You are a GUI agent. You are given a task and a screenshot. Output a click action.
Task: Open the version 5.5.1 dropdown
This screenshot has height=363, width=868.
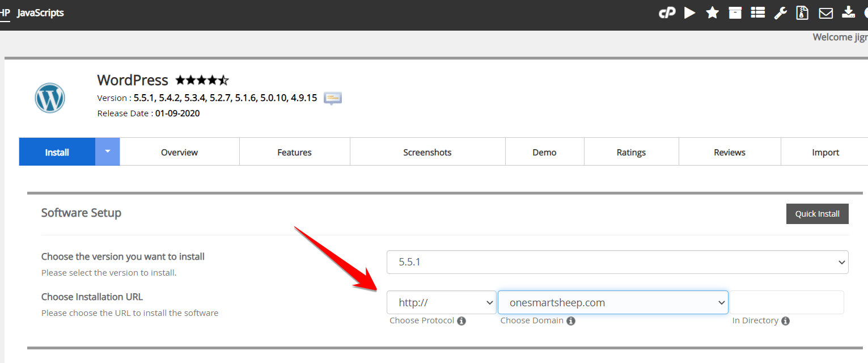(617, 262)
